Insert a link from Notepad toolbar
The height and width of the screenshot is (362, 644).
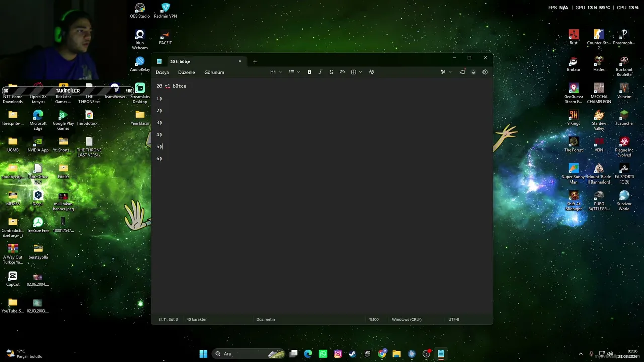342,72
